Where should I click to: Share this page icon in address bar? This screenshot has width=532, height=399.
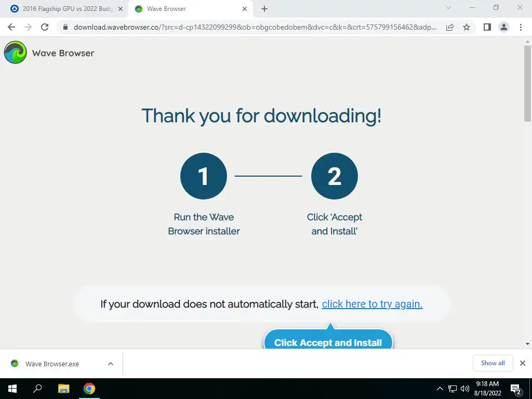[x=450, y=27]
